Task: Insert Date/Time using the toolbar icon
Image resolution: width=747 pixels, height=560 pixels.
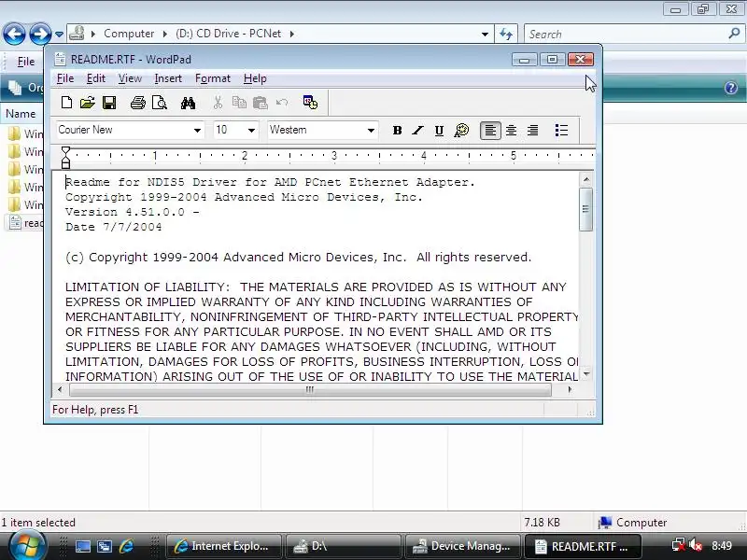Action: pyautogui.click(x=310, y=103)
